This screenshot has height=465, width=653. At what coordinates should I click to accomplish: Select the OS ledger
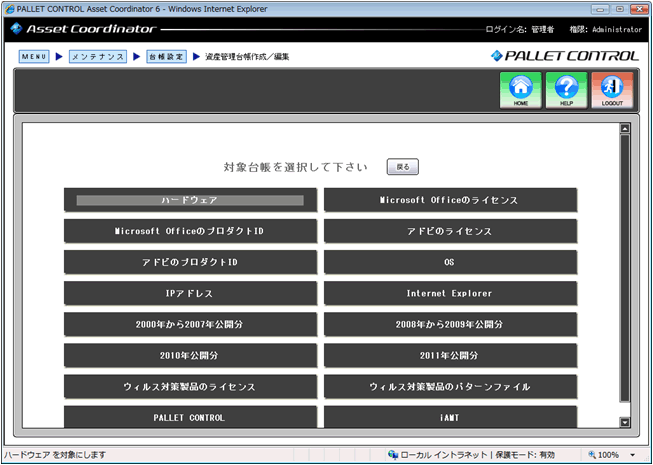[x=451, y=262]
